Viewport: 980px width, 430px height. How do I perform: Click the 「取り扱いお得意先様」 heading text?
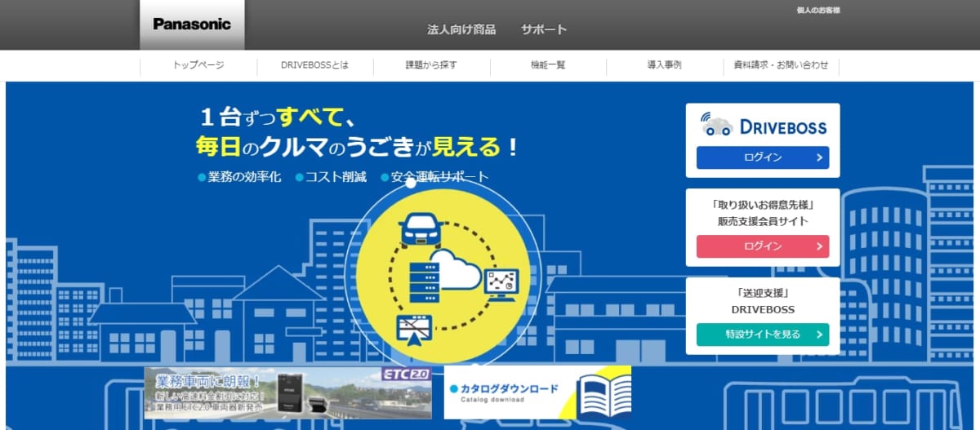763,204
